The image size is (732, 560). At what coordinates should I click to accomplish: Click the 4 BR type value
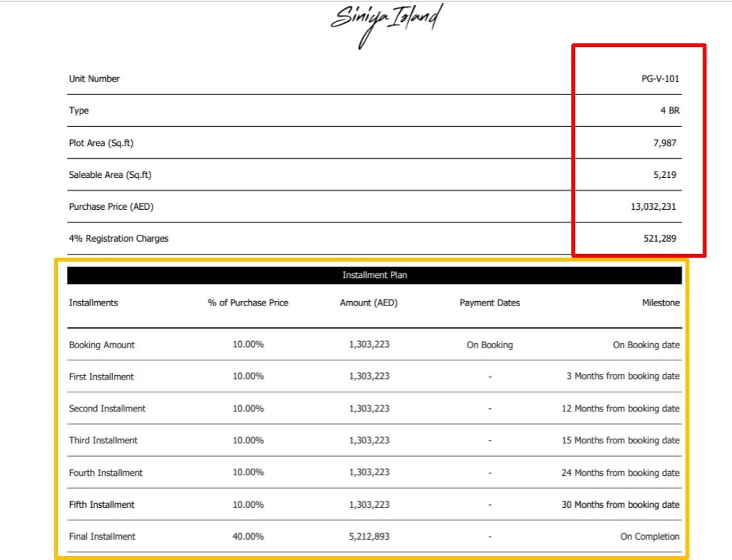pos(670,111)
